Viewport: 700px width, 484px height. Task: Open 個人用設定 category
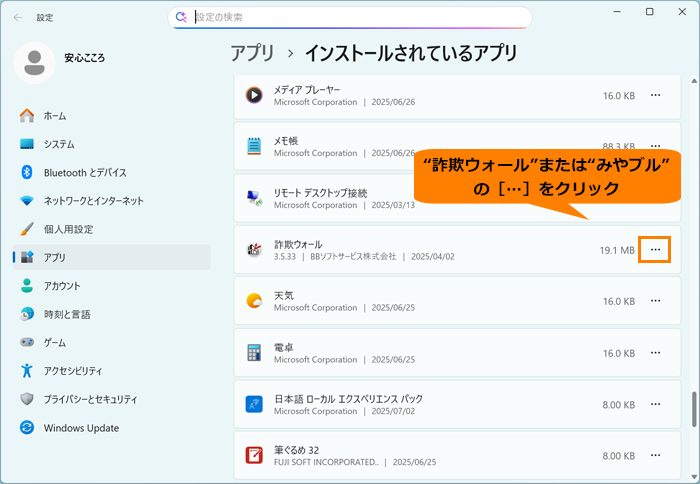(x=112, y=229)
